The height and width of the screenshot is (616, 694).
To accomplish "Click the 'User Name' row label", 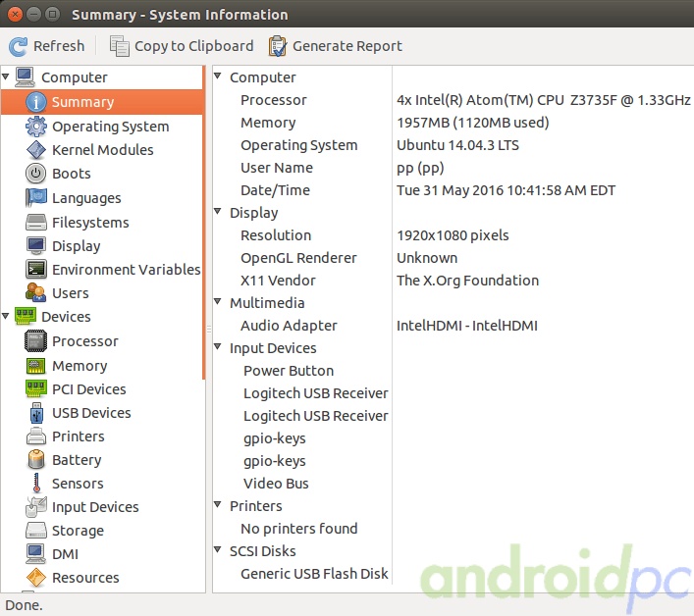I will [x=277, y=168].
